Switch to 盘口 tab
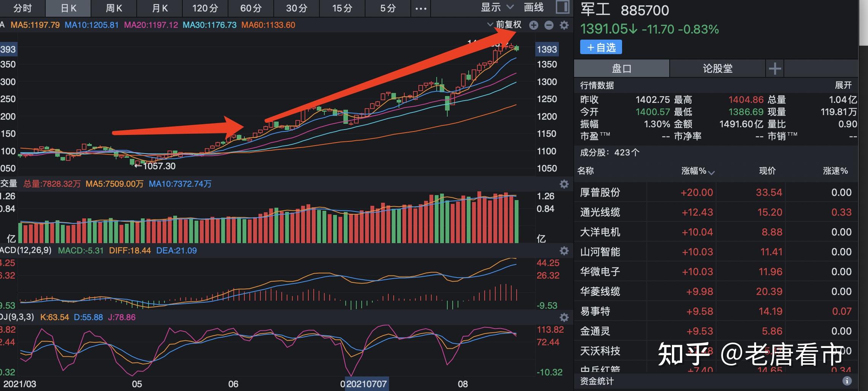 622,69
